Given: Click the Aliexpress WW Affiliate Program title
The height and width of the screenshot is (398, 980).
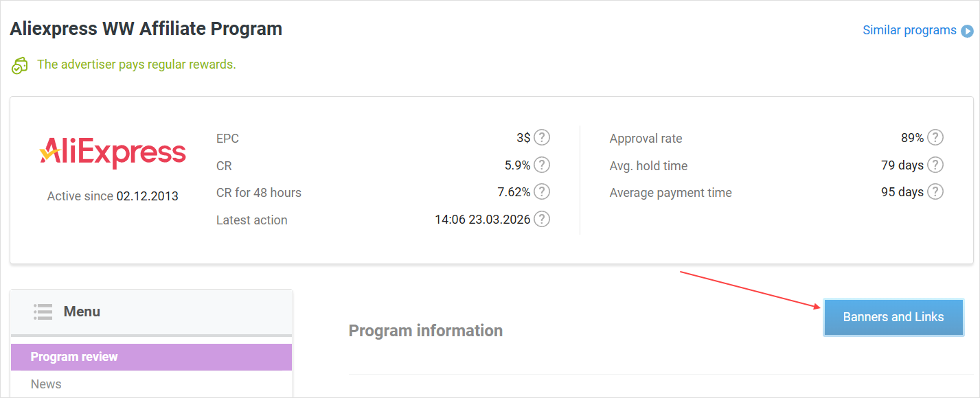Looking at the screenshot, I should 146,29.
